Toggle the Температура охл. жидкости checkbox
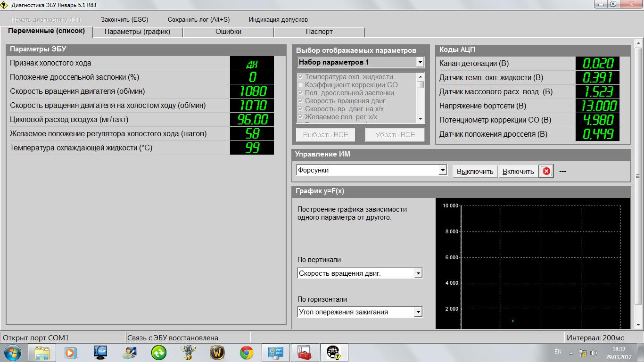644x362 pixels. (x=300, y=77)
